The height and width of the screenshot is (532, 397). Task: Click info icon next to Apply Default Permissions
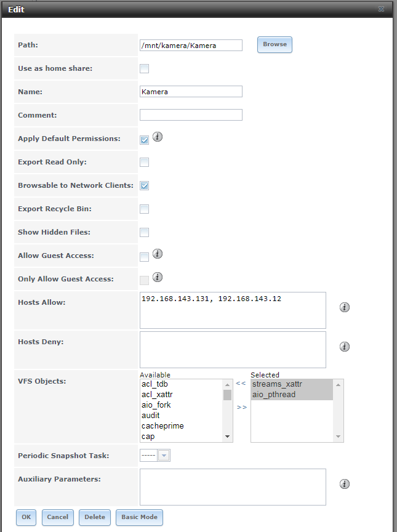(x=158, y=137)
